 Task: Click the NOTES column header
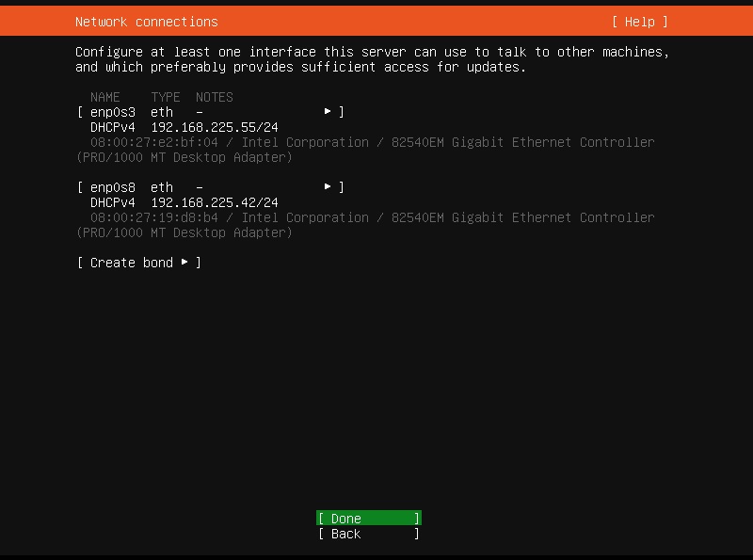pyautogui.click(x=214, y=96)
